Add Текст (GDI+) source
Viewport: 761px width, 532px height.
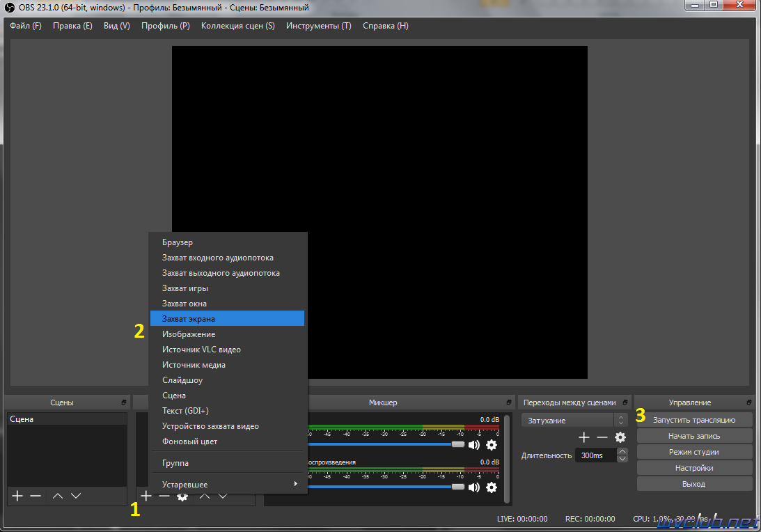point(227,411)
